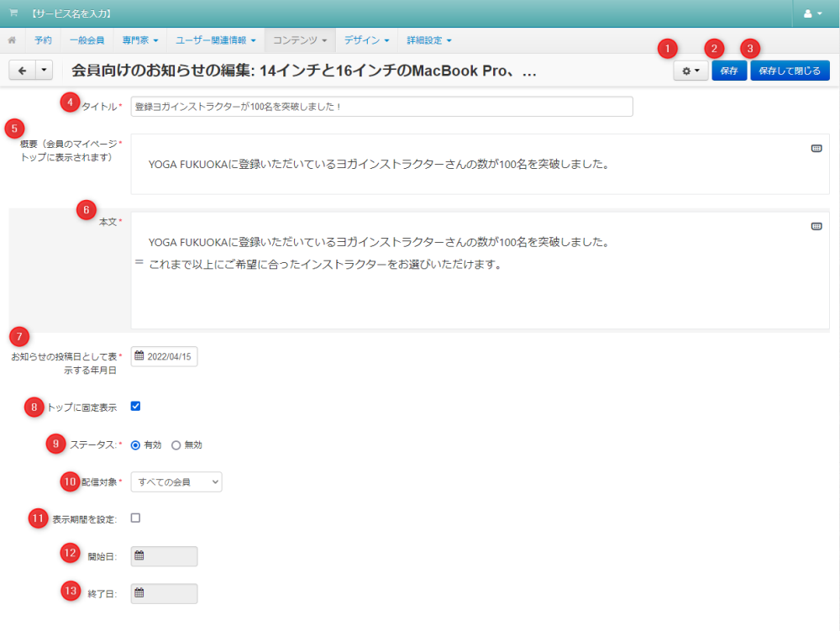The image size is (840, 631).
Task: Click the paragraph handle beside 本文 text
Action: 139,262
